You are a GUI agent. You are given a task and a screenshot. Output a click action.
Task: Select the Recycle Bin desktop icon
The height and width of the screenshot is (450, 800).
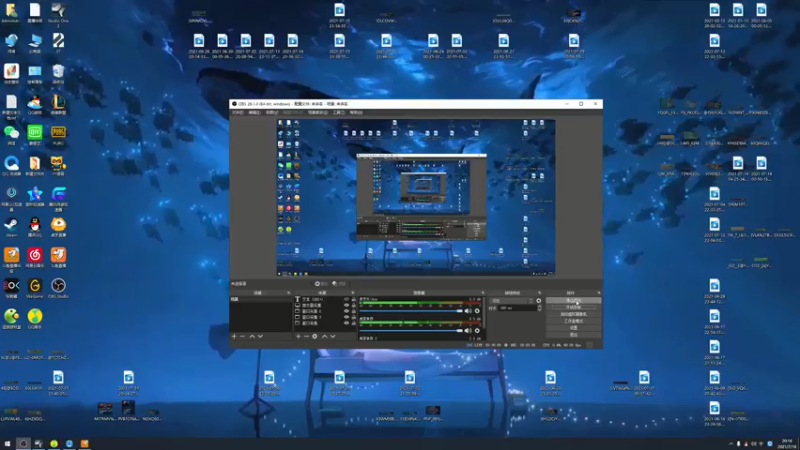[x=58, y=74]
